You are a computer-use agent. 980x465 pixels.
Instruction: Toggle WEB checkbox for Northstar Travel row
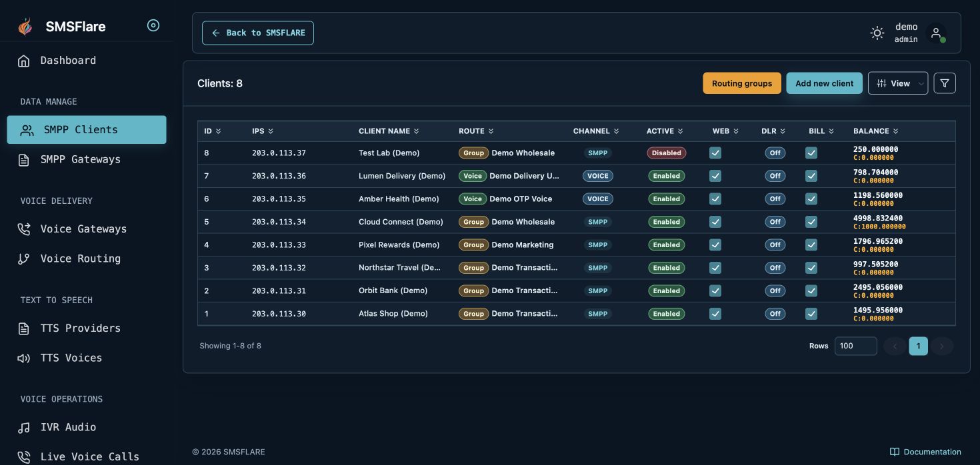coord(715,268)
